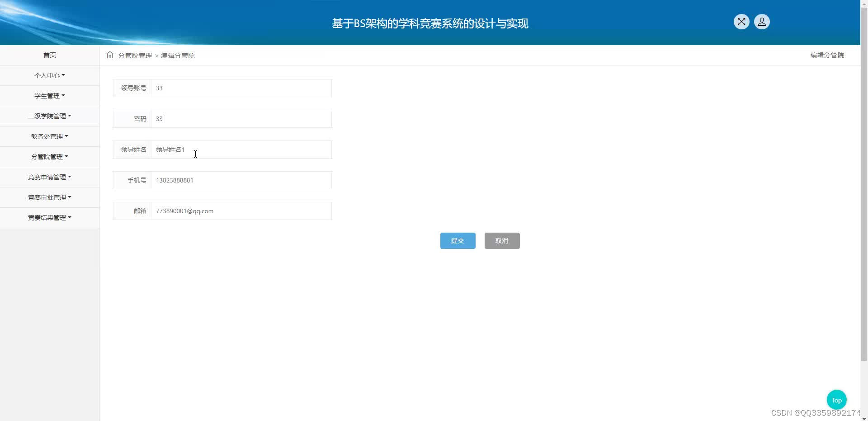This screenshot has width=868, height=421.
Task: Expand the 分管院管理 sidebar menu
Action: click(50, 157)
